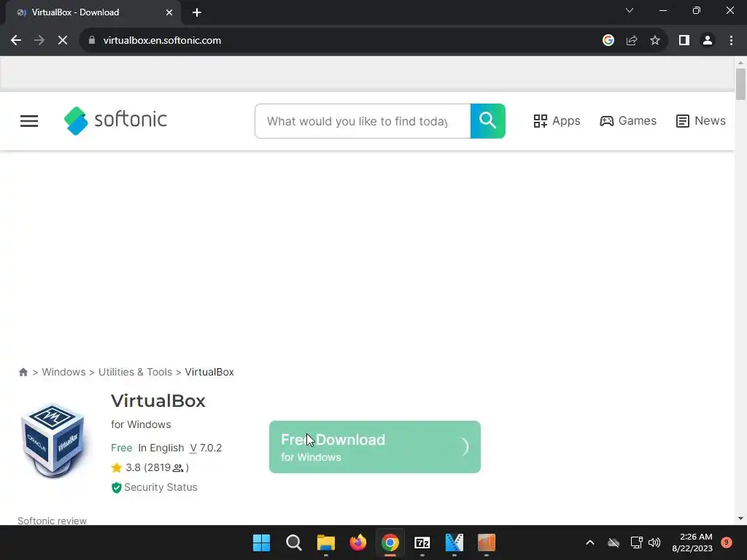This screenshot has height=560, width=747.
Task: Click the VirtualBox cube logo
Action: point(53,440)
